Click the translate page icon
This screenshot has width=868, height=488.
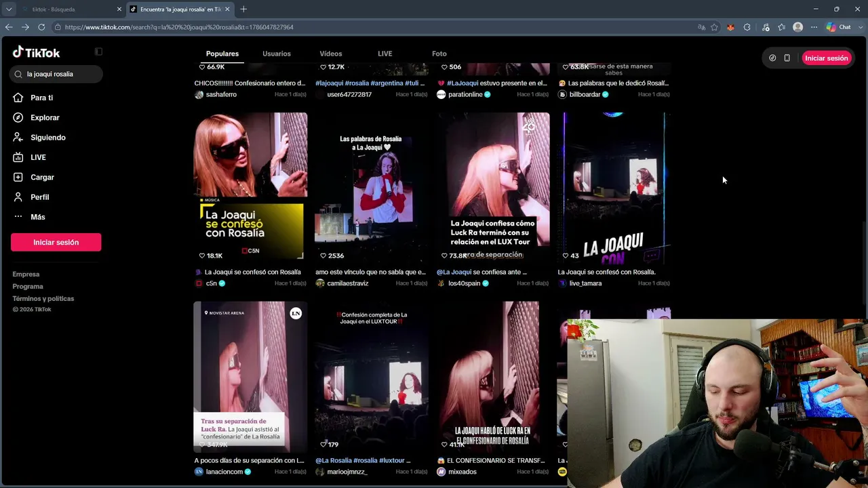(701, 27)
